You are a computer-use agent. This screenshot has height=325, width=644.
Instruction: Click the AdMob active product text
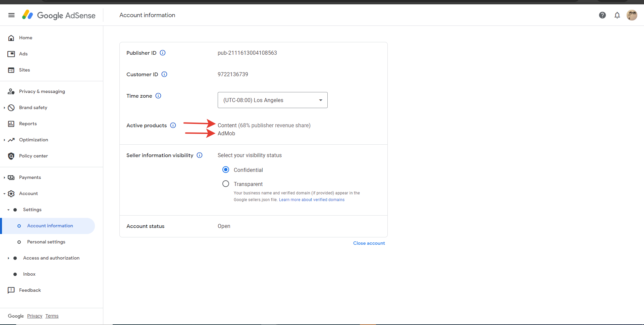pos(226,133)
